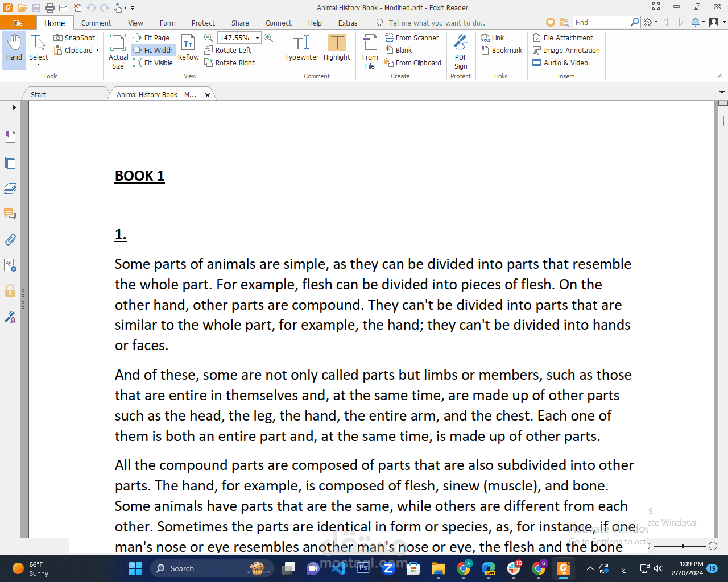Open the Select tool dropdown
Image resolution: width=728 pixels, height=582 pixels.
(39, 64)
